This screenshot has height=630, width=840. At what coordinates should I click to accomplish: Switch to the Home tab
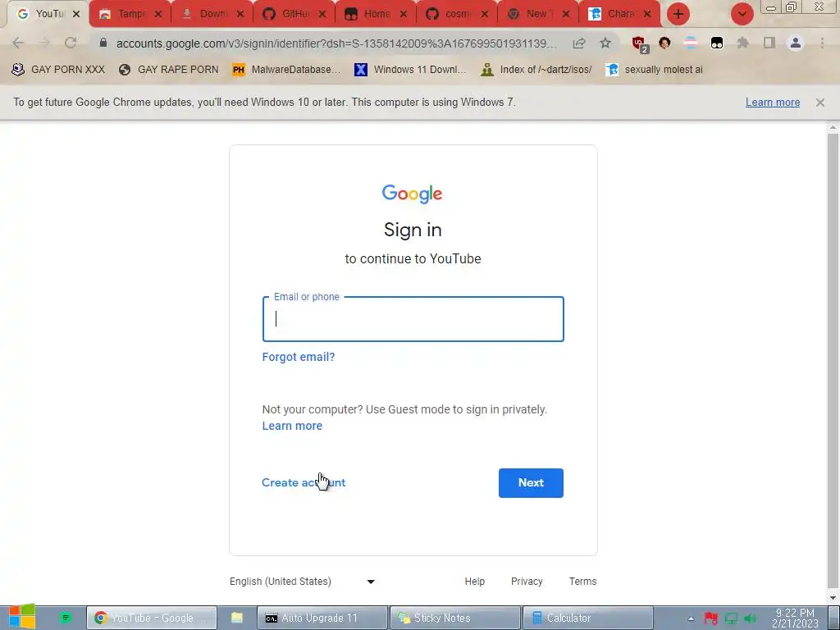[x=374, y=14]
